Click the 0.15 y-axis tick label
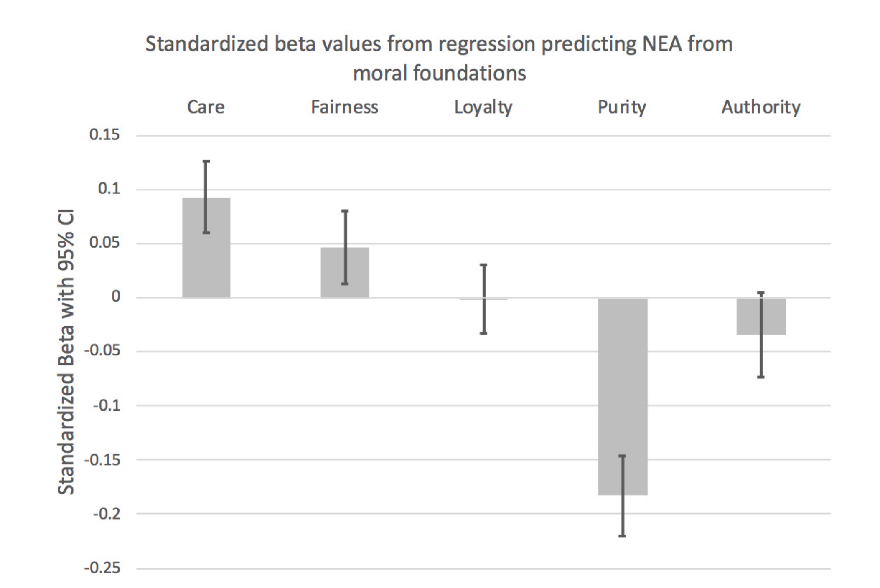880x588 pixels. (x=104, y=135)
